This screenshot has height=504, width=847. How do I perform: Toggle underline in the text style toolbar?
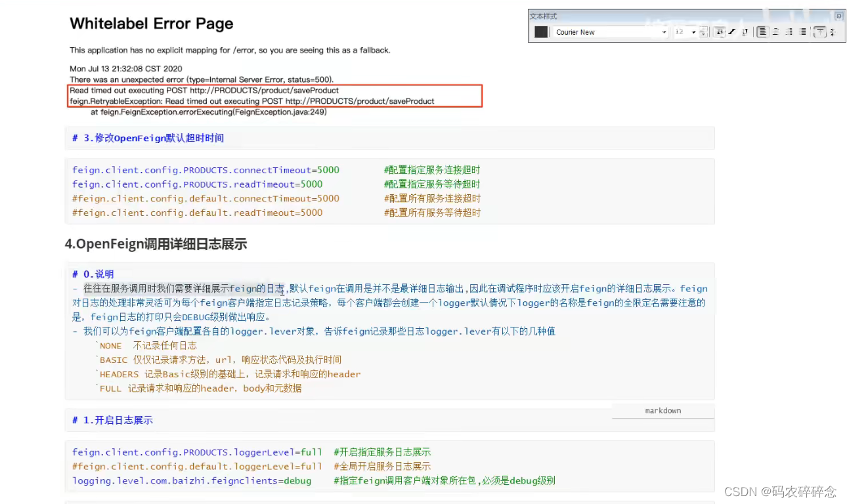click(x=745, y=31)
